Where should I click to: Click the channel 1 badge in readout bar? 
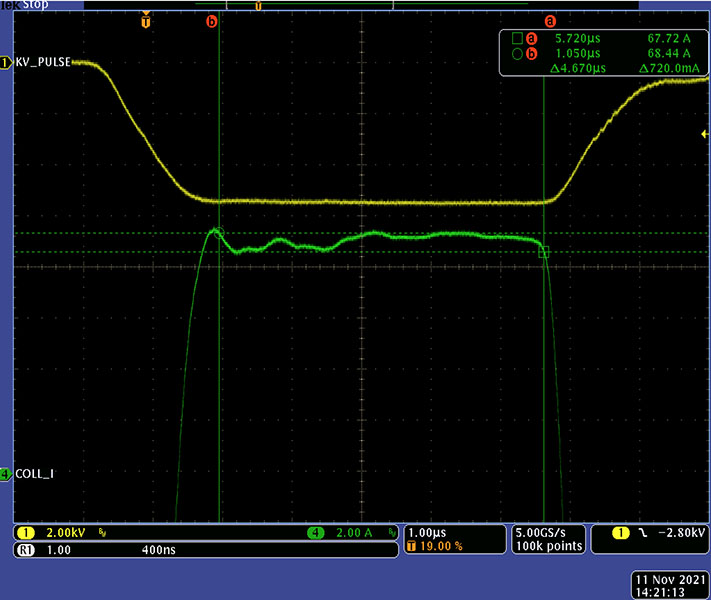[x=24, y=533]
